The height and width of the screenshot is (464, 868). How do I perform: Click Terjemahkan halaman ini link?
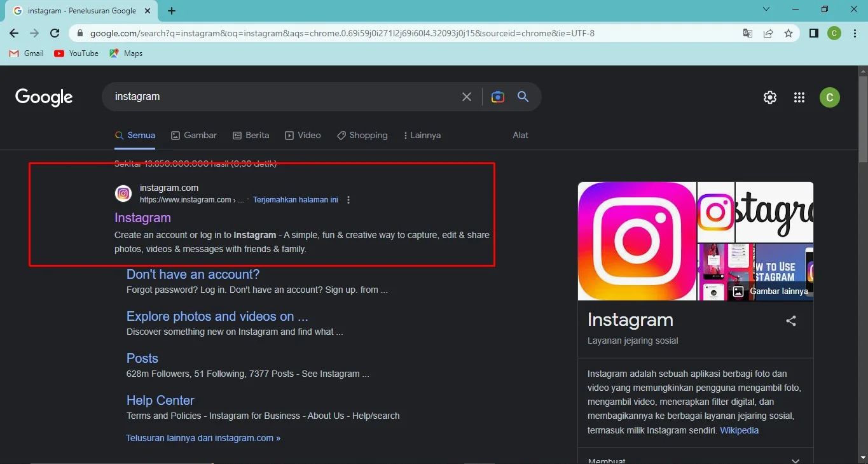point(296,200)
